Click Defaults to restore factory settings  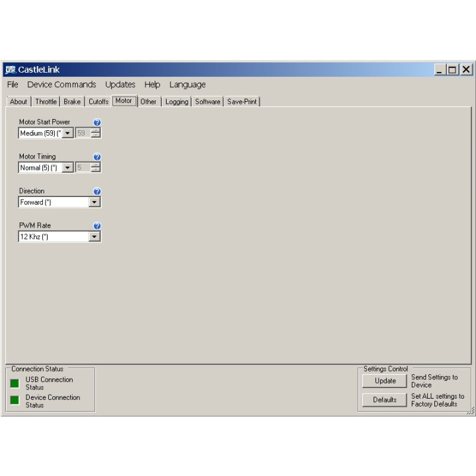pyautogui.click(x=385, y=400)
